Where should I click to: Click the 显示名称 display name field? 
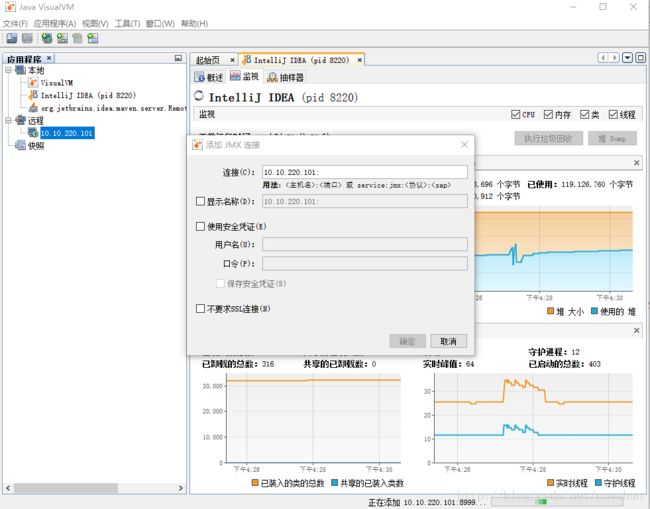[x=365, y=201]
